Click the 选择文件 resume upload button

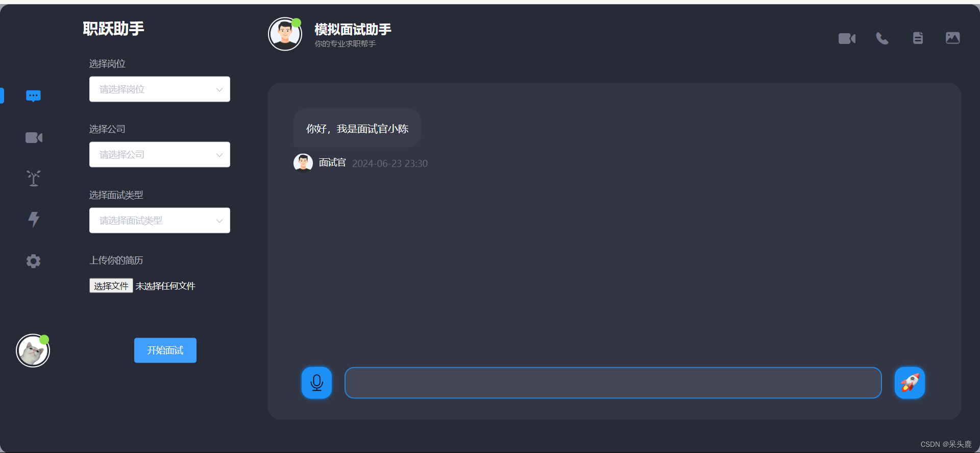click(x=111, y=285)
